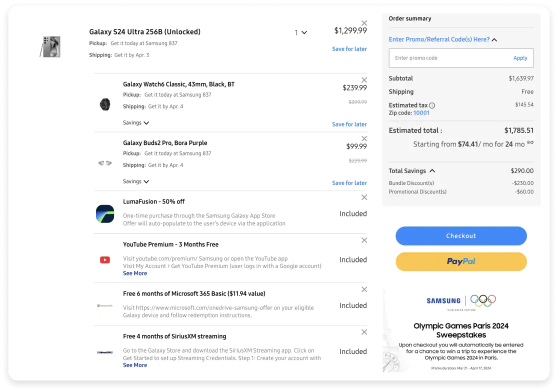This screenshot has width=558, height=392.
Task: Click See More under the SiriusXM offer
Action: pyautogui.click(x=134, y=365)
